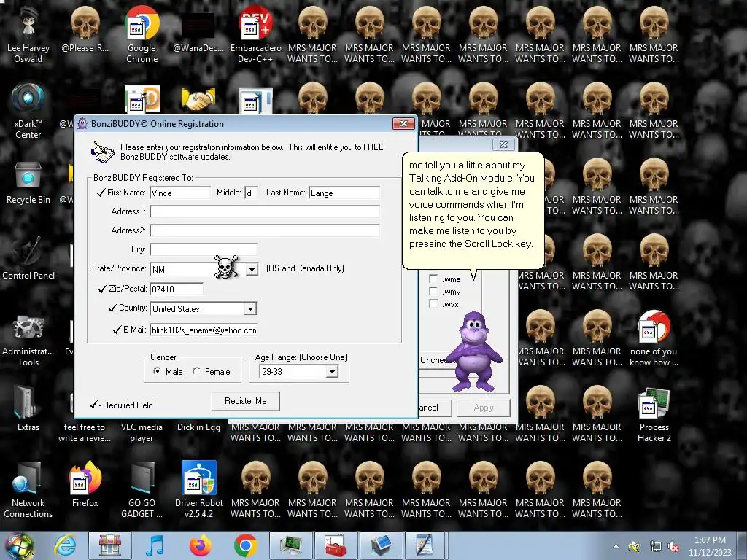Close the background dialog window

tap(503, 144)
